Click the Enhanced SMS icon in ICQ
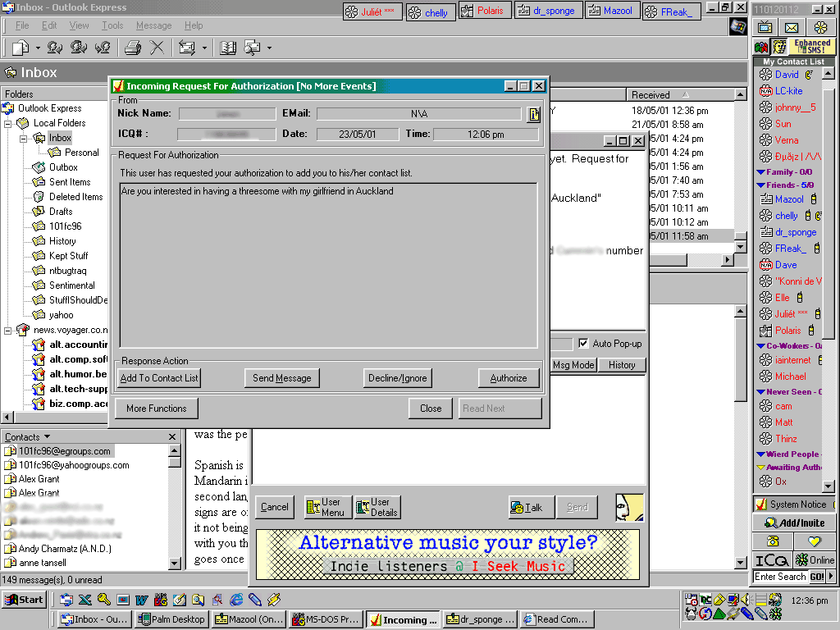Viewport: 840px width, 630px height. point(812,47)
